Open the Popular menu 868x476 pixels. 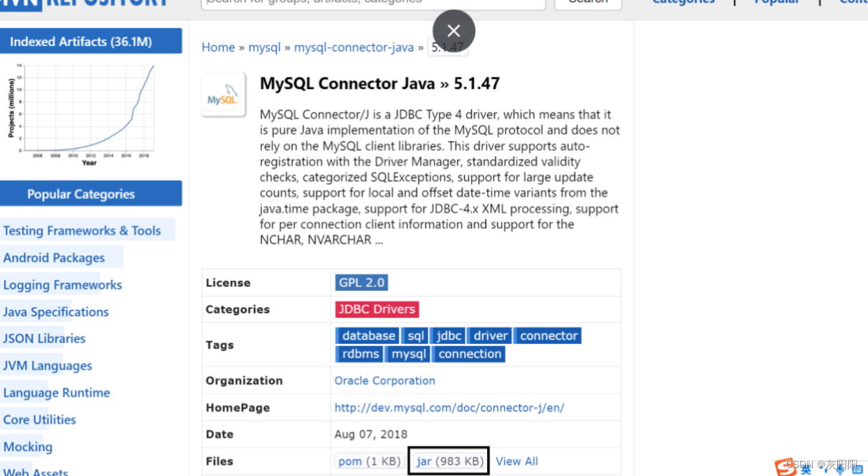click(776, 2)
